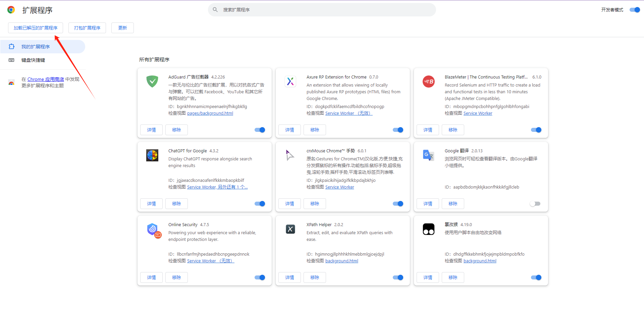The image size is (644, 310).
Task: Open 详情 for Axure RP Extension
Action: pyautogui.click(x=289, y=130)
